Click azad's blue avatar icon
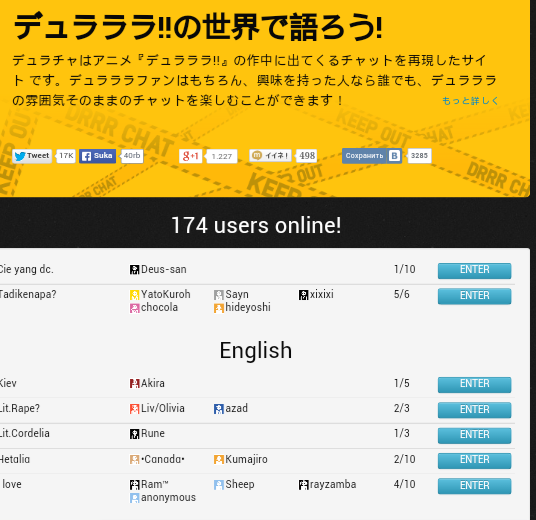 click(x=219, y=409)
